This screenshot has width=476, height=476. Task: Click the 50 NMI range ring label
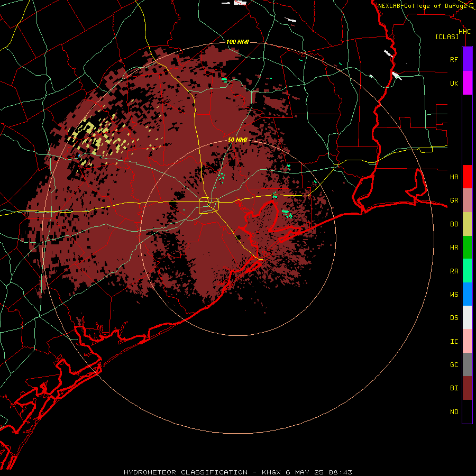[x=237, y=140]
